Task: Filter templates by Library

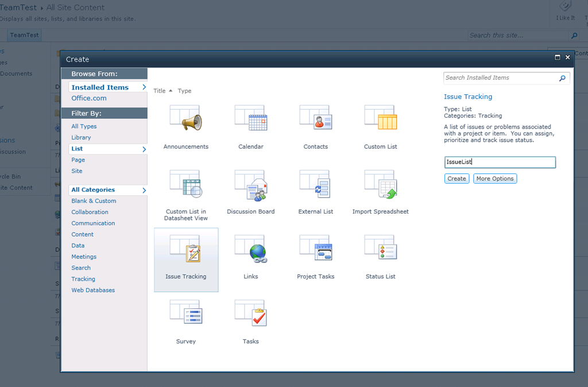Action: [81, 138]
